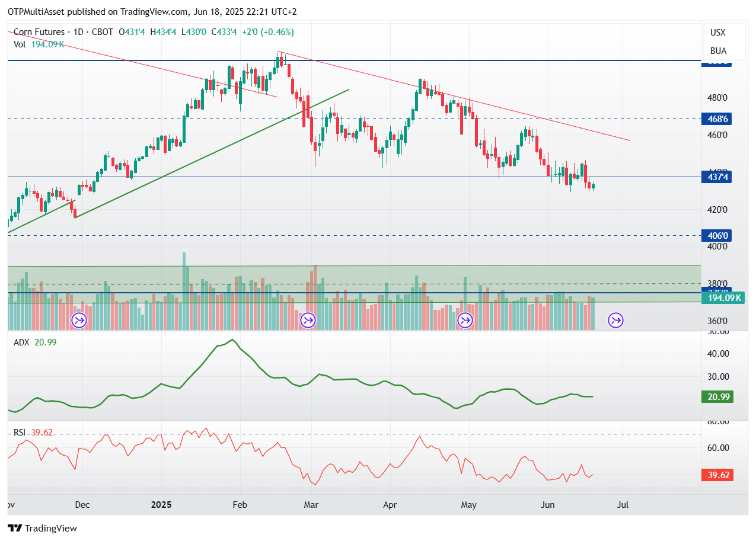The height and width of the screenshot is (541, 756).
Task: Click the 2025 label on the time axis
Action: point(161,505)
